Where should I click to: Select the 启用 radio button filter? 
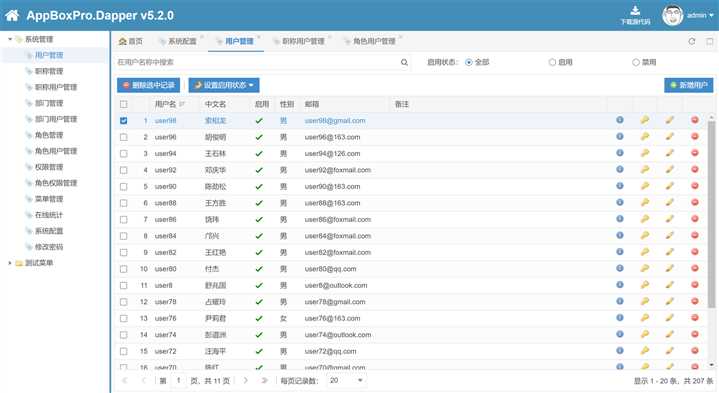click(x=552, y=62)
